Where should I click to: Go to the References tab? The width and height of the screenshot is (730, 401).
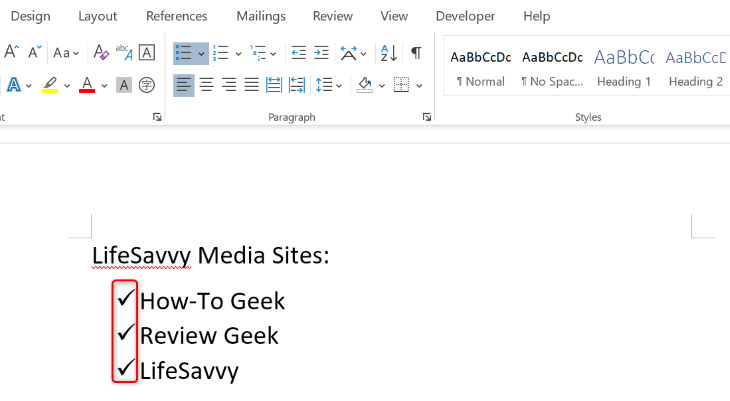(176, 16)
